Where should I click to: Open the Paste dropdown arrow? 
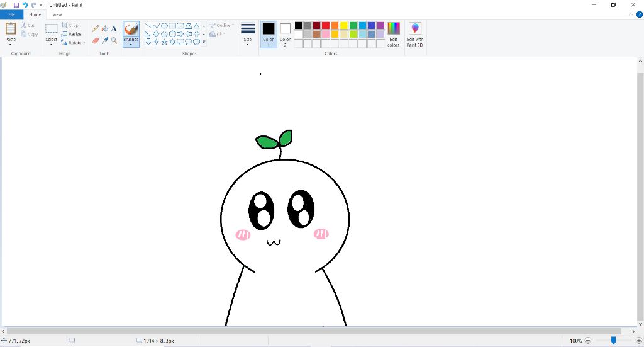(x=10, y=44)
